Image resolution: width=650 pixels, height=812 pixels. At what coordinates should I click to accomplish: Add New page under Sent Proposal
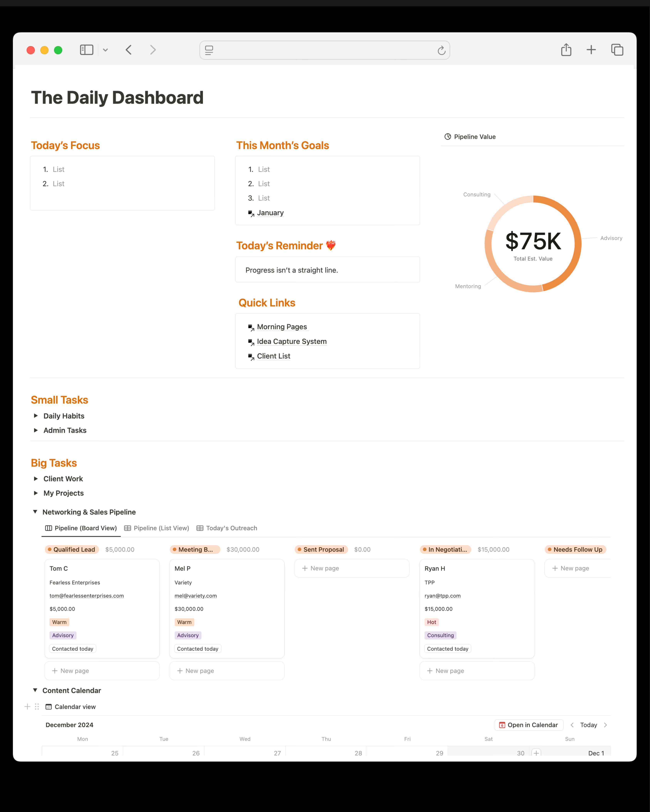(x=352, y=568)
